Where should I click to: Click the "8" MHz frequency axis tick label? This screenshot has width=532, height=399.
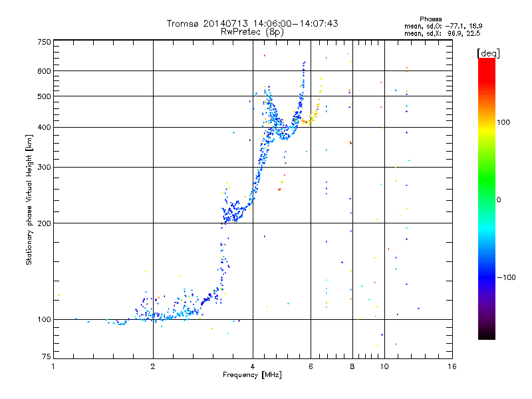352,366
